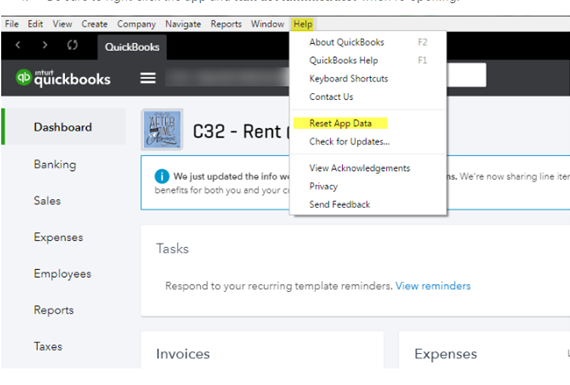Navigate to Taxes in sidebar

click(x=48, y=346)
